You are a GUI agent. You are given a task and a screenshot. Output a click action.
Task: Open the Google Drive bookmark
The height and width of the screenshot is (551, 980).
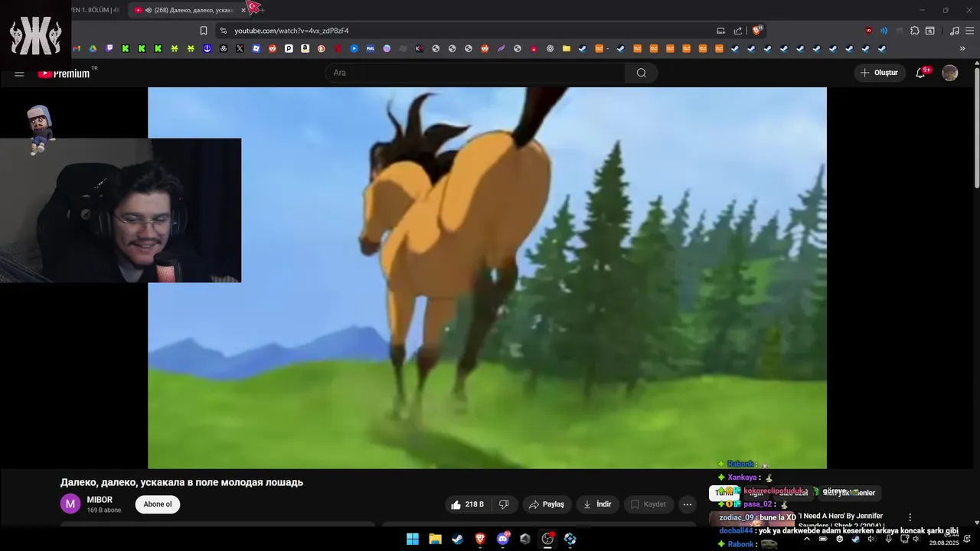point(93,48)
